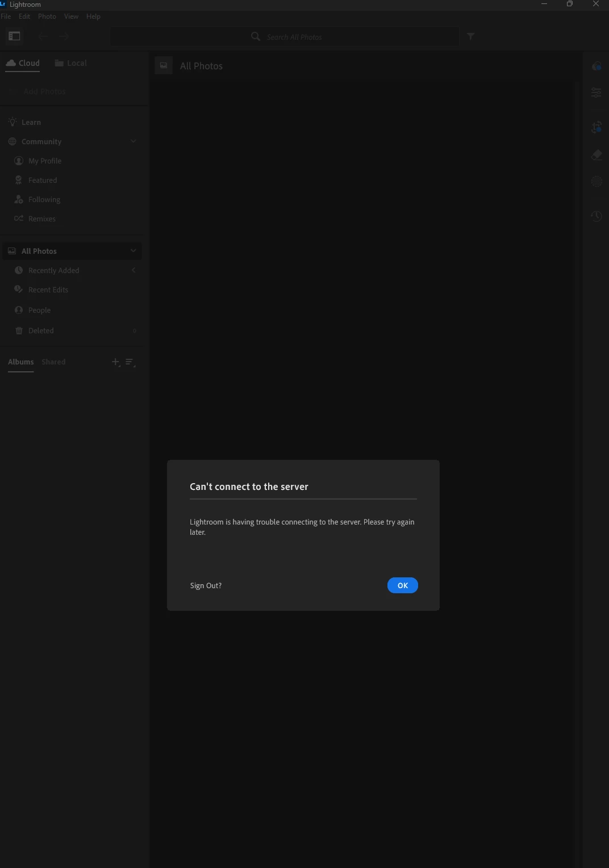Open the Versions history icon
Viewport: 609px width, 868px height.
[x=597, y=216]
